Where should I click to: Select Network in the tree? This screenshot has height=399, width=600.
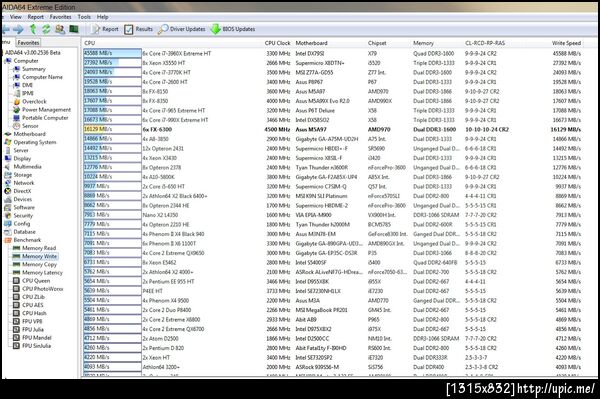click(x=24, y=183)
